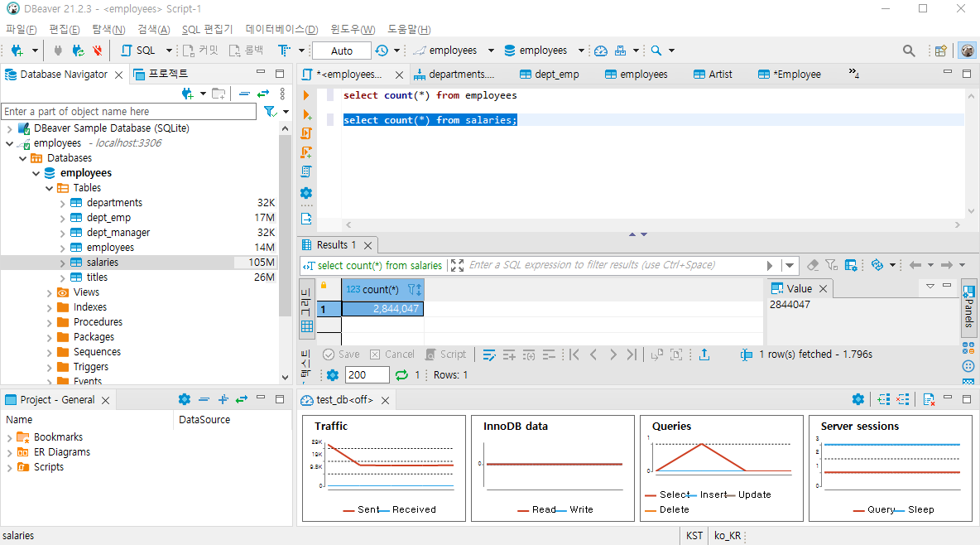Click the ko_KR locale in the status bar
Screen dimensions: 980x545
pos(728,536)
